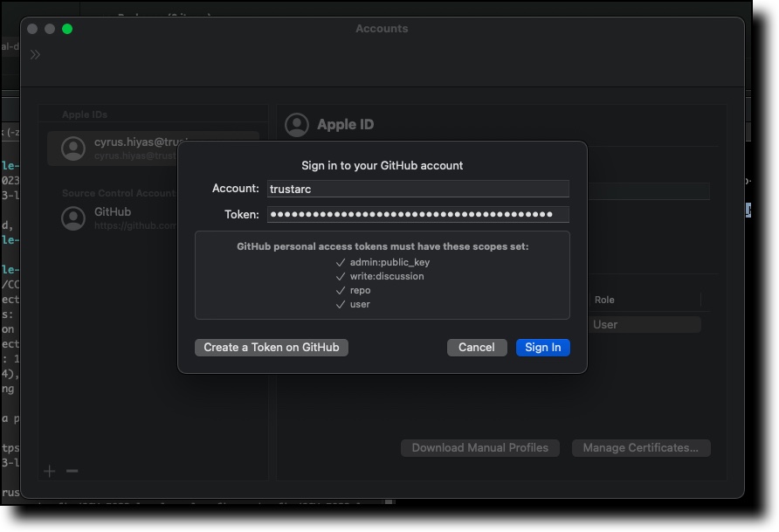Click the repo scope checkmark
This screenshot has height=532, width=779.
click(341, 290)
